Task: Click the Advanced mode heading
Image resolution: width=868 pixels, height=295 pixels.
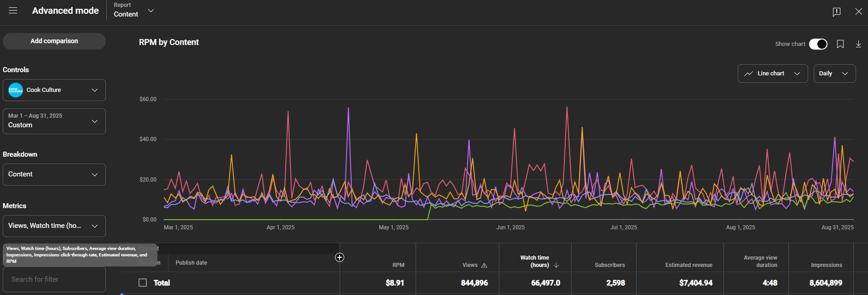Action: [65, 11]
